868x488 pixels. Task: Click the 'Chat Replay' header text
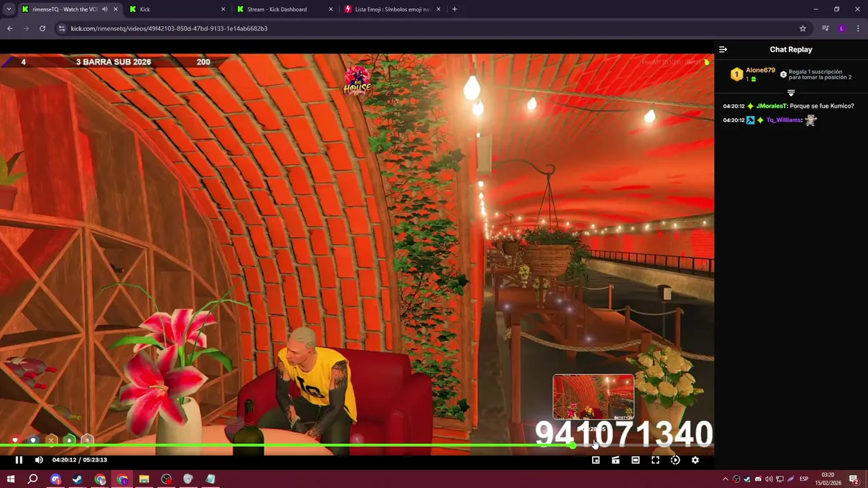[791, 49]
